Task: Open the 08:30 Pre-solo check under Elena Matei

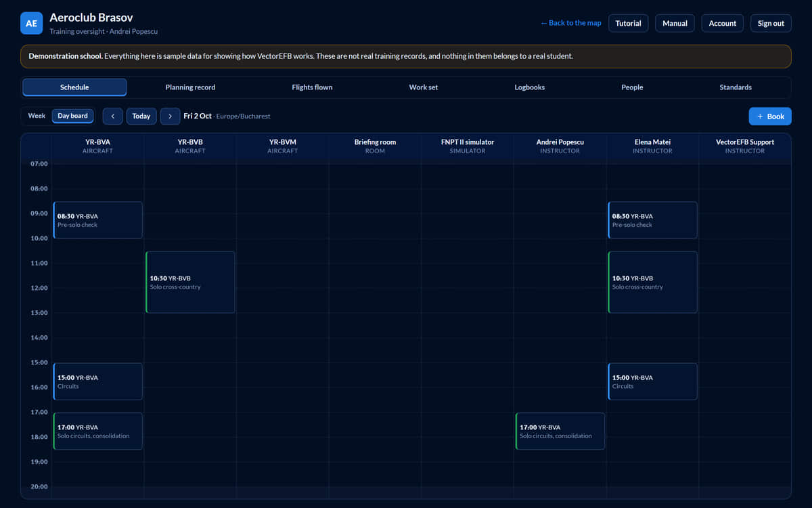Action: pos(653,220)
